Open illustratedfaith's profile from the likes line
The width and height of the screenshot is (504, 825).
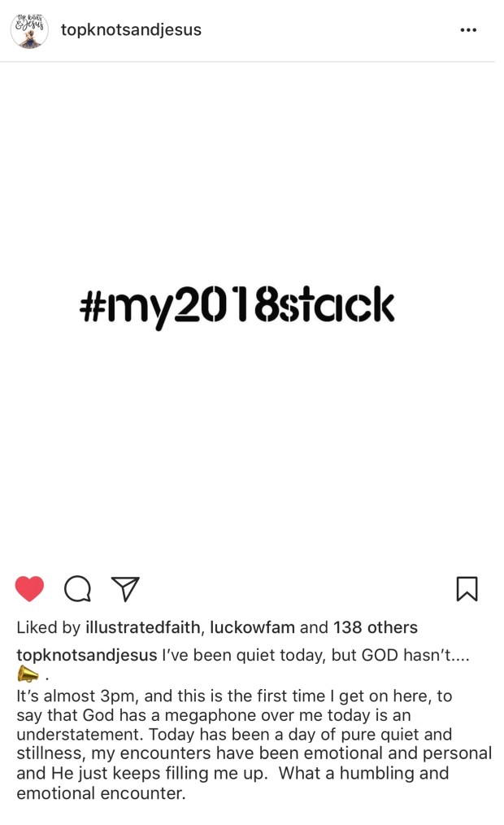click(x=143, y=627)
